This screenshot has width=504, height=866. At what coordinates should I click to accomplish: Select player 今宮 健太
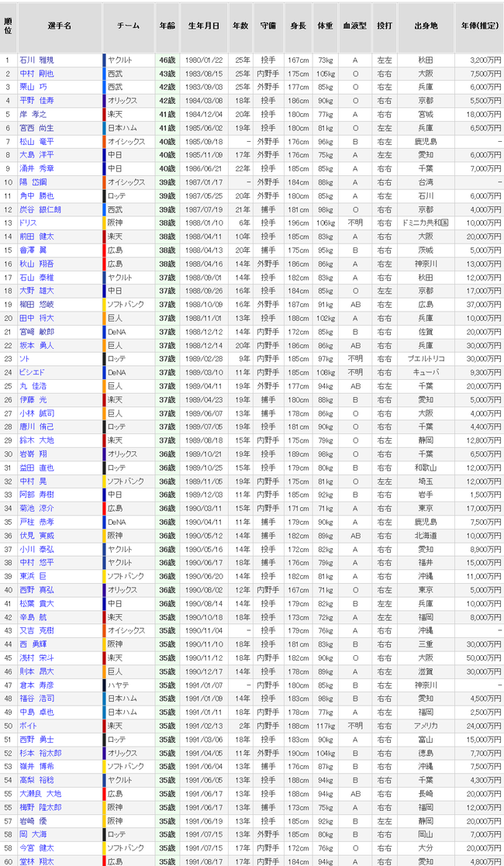(36, 847)
